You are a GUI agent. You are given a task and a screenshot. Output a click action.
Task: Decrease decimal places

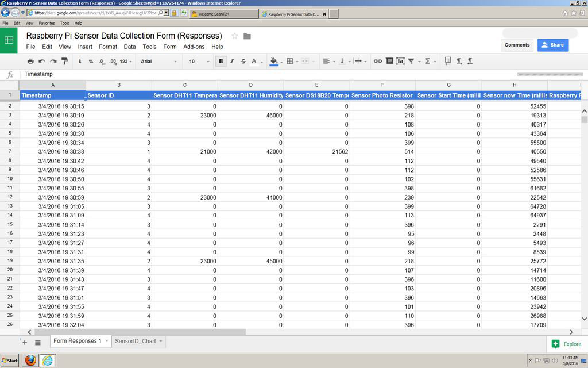pos(102,61)
